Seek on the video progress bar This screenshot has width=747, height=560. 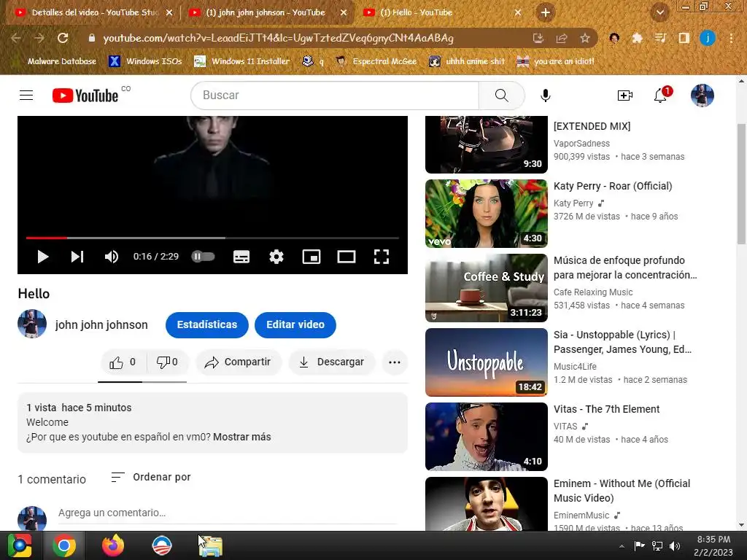tap(212, 238)
